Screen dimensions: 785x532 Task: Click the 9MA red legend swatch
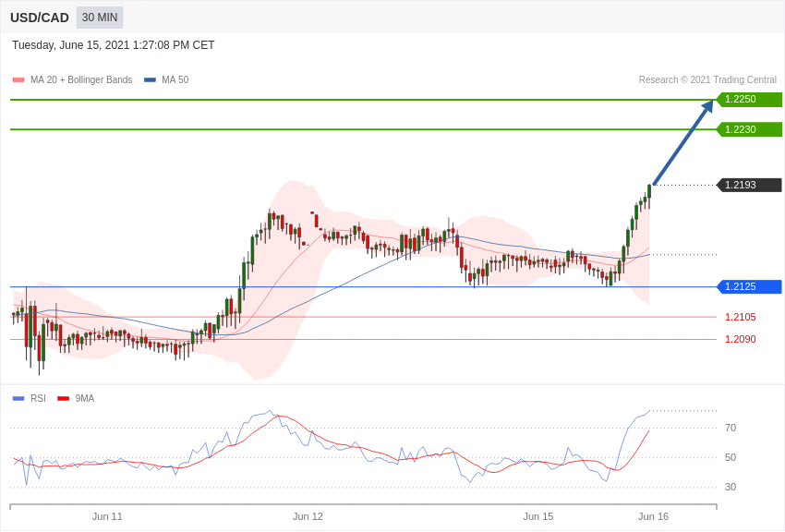pos(64,399)
